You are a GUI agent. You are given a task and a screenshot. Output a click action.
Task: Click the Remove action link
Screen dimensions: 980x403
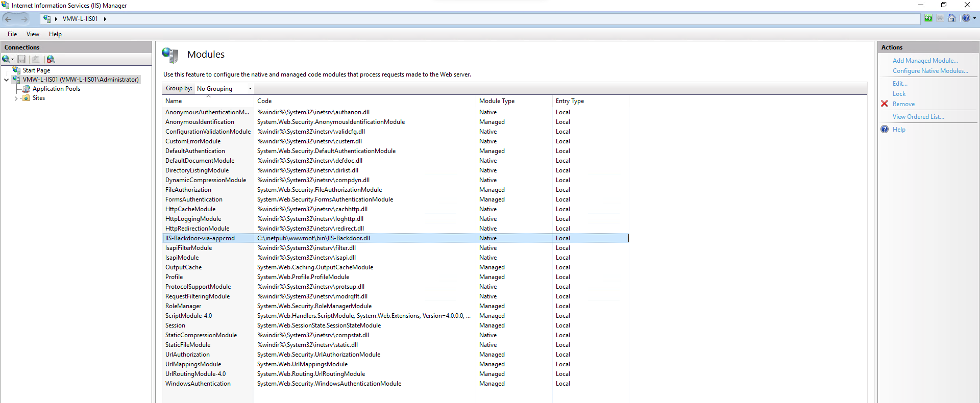(x=903, y=104)
